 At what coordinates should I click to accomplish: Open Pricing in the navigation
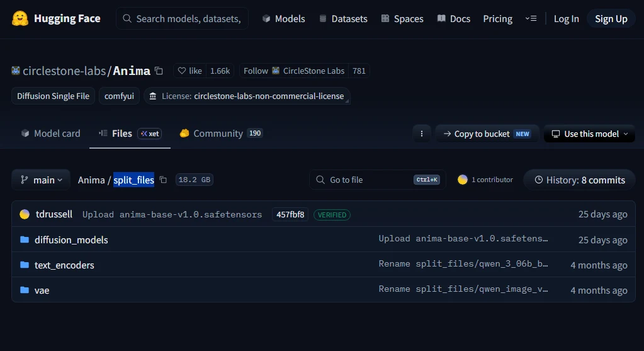[x=497, y=18]
